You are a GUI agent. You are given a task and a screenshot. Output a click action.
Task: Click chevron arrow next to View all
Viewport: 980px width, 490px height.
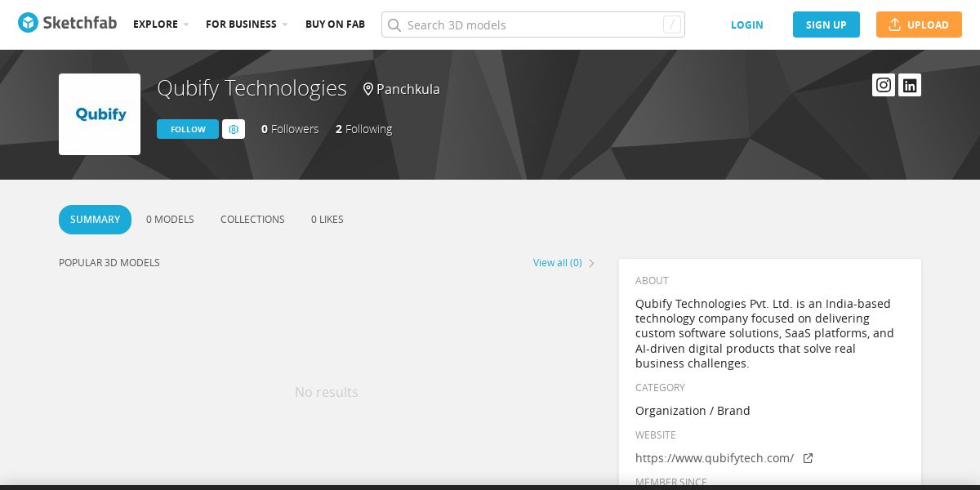coord(591,263)
